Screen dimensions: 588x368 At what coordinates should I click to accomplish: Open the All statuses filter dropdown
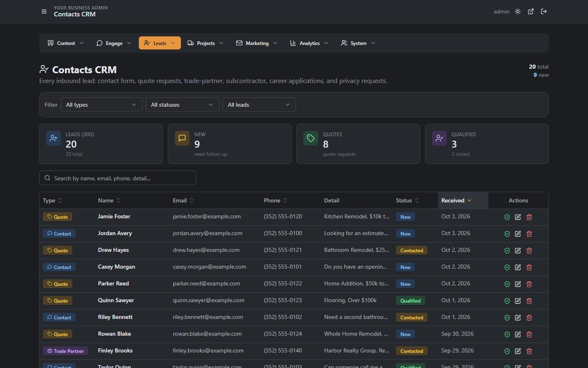click(183, 105)
